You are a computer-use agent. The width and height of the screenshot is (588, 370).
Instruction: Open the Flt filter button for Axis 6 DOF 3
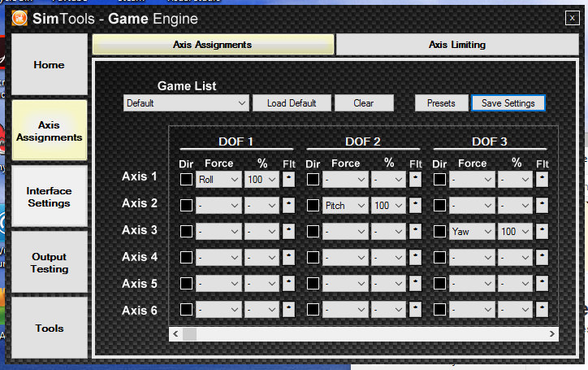tap(542, 310)
